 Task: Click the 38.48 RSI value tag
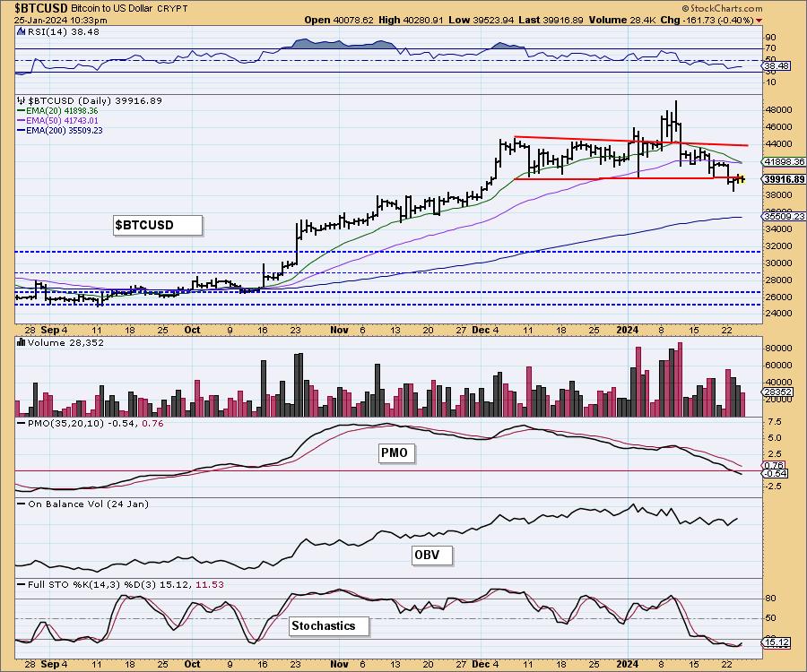(x=777, y=66)
